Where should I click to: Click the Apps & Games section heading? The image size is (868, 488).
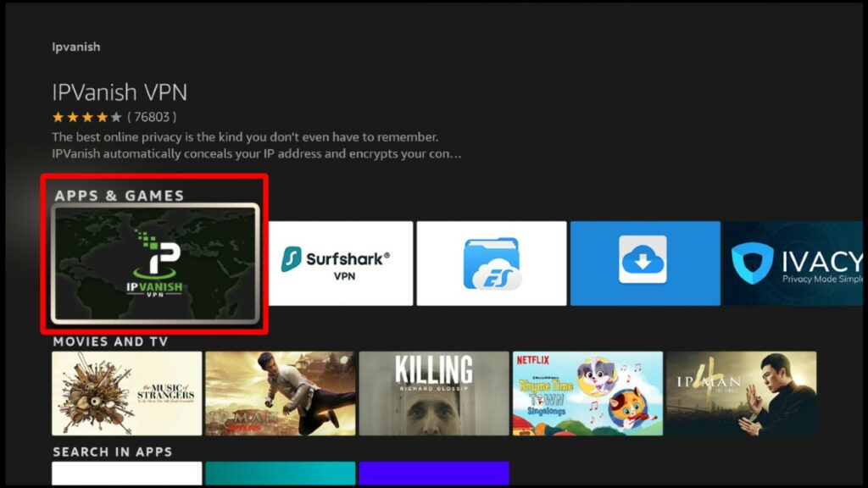click(x=119, y=196)
